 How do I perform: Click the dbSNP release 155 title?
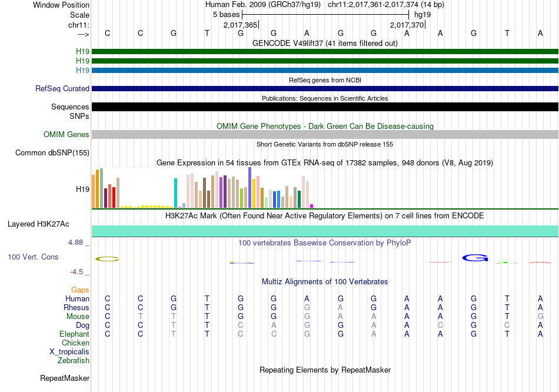pos(325,144)
